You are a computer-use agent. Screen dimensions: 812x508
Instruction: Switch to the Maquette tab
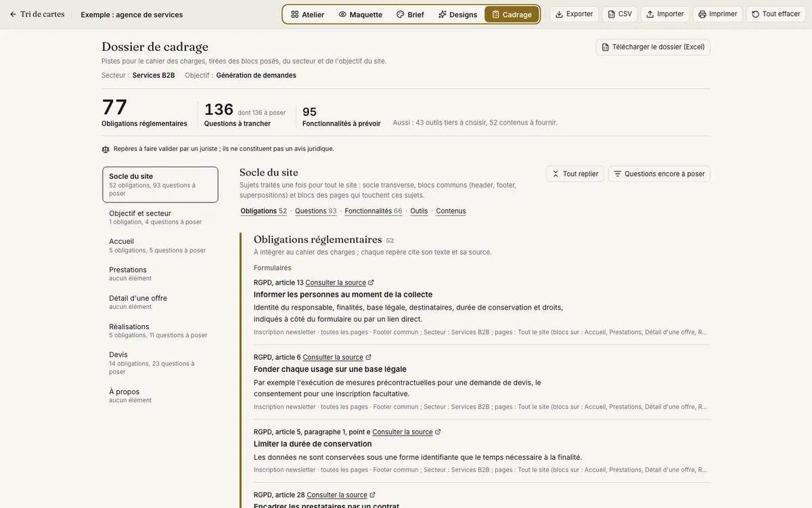pyautogui.click(x=361, y=14)
